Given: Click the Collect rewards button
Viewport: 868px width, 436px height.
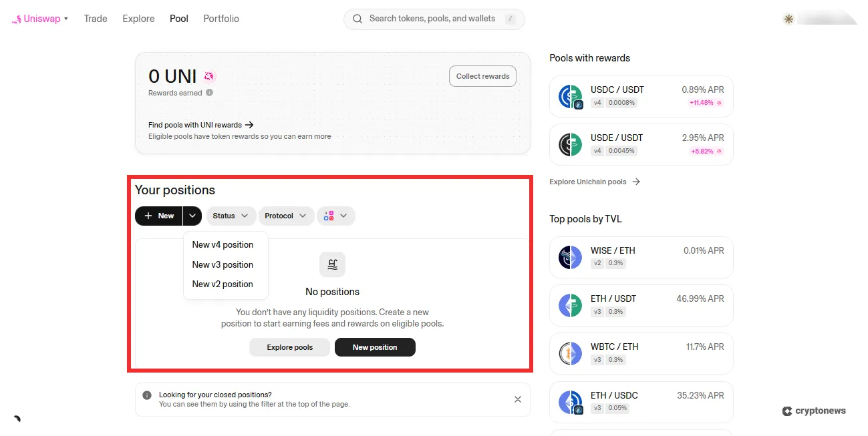Looking at the screenshot, I should 482,75.
